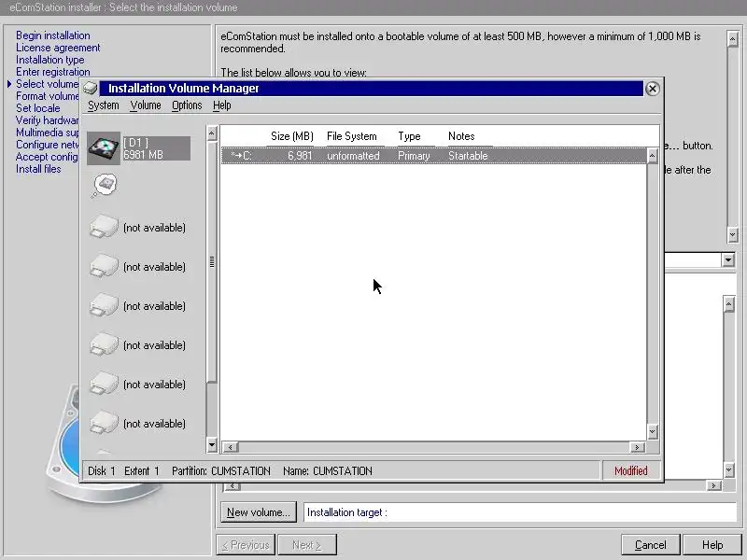This screenshot has width=747, height=560.
Task: Open the Help menu in Volume Manager
Action: point(222,105)
